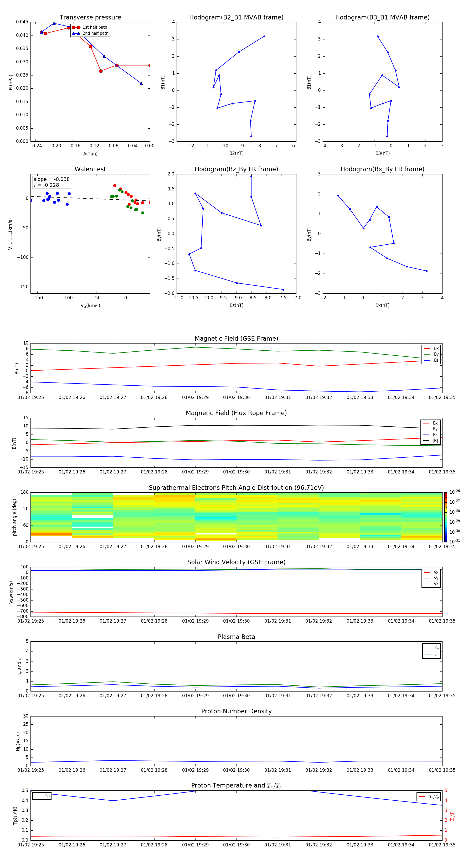Click the 'pitch angle (deg)' axis label

14,517
